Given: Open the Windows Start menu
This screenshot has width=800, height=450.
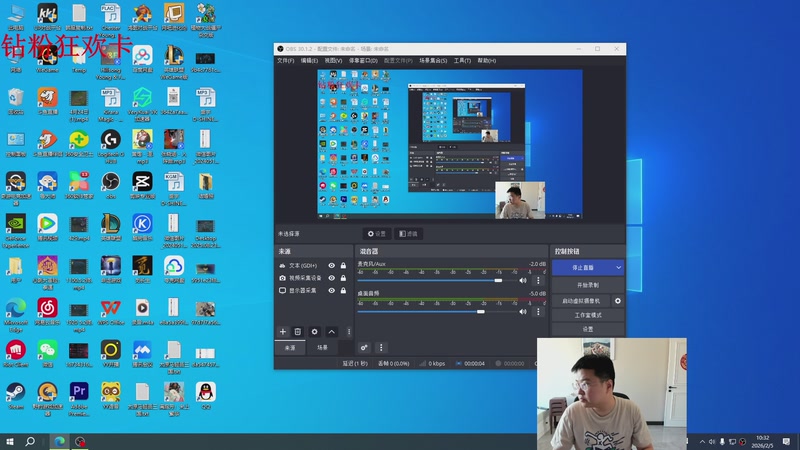Looking at the screenshot, I should [10, 441].
